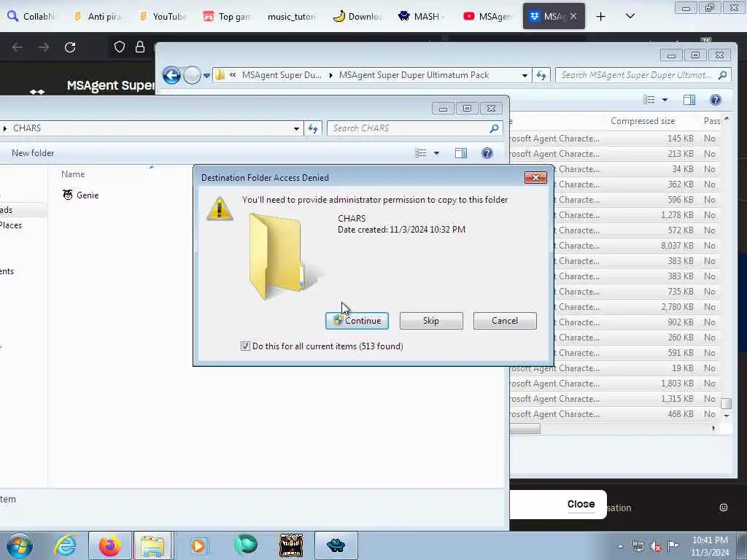Open Windows Media Player from taskbar
The height and width of the screenshot is (560, 747).
(x=198, y=545)
